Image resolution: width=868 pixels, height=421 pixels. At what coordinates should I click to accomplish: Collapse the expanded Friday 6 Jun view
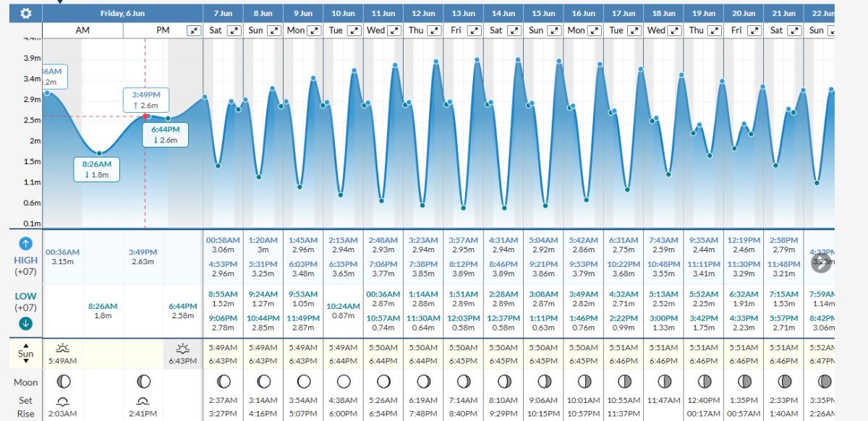pos(194,30)
